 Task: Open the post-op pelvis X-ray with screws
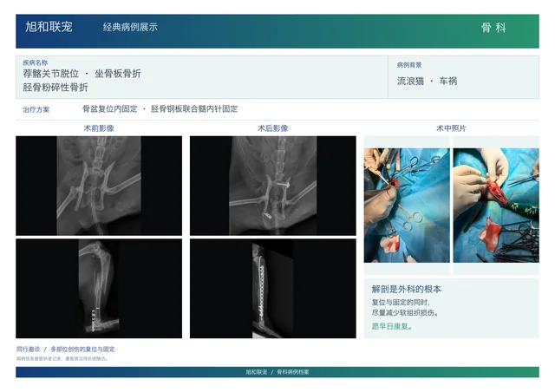pos(273,186)
